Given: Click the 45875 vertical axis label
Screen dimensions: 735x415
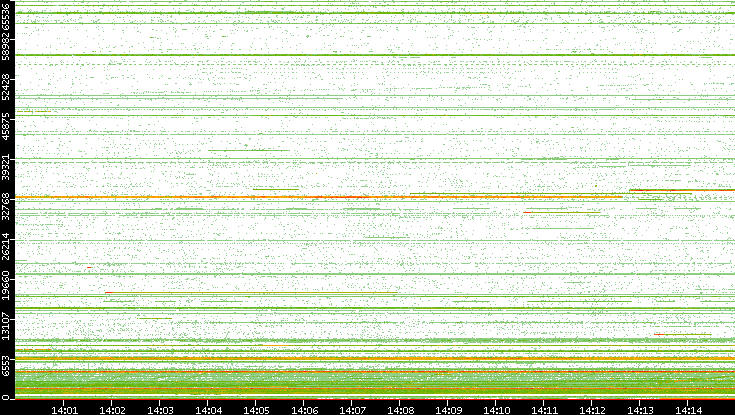Looking at the screenshot, I should click(7, 132).
